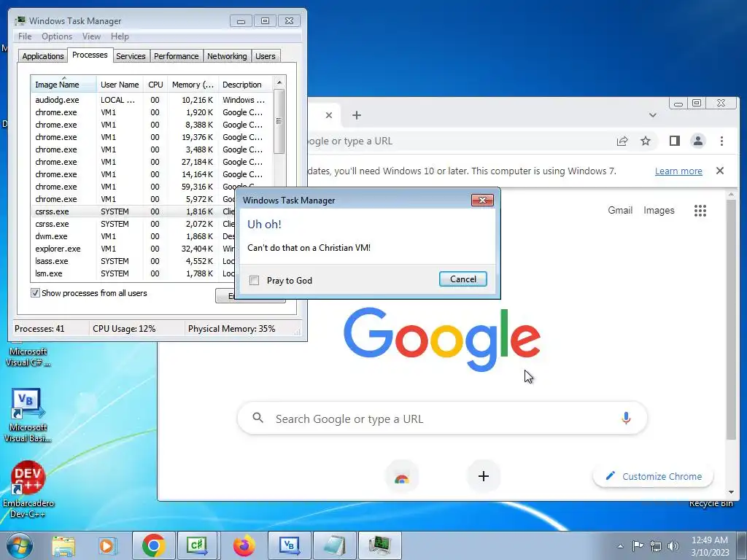
Task: Switch to Task Manager on the taskbar
Action: (379, 545)
